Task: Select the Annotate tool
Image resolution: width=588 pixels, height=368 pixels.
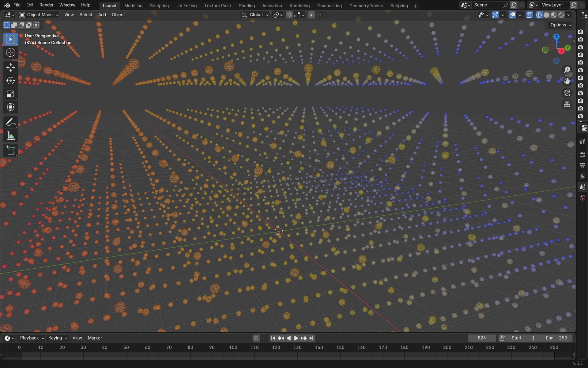Action: point(11,122)
